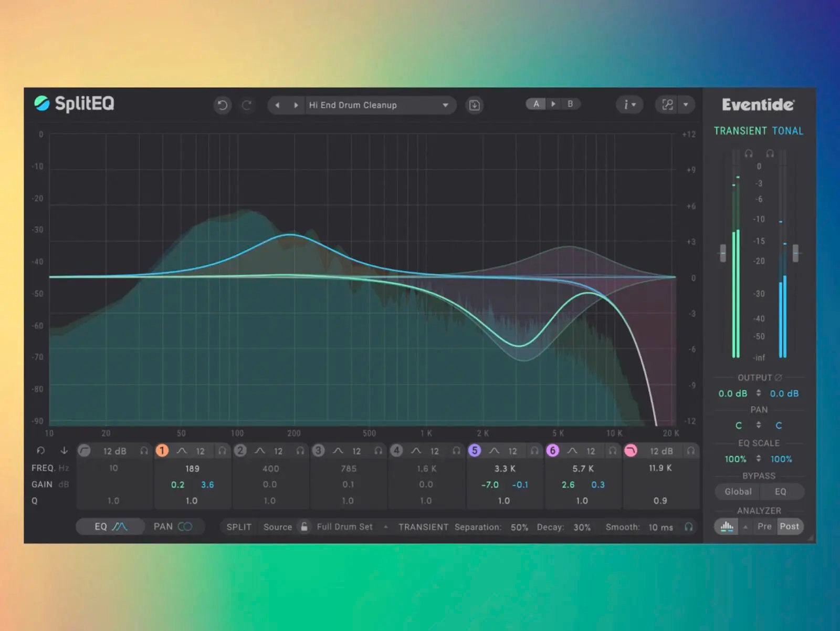840x631 pixels.
Task: Open the info menu
Action: (629, 105)
